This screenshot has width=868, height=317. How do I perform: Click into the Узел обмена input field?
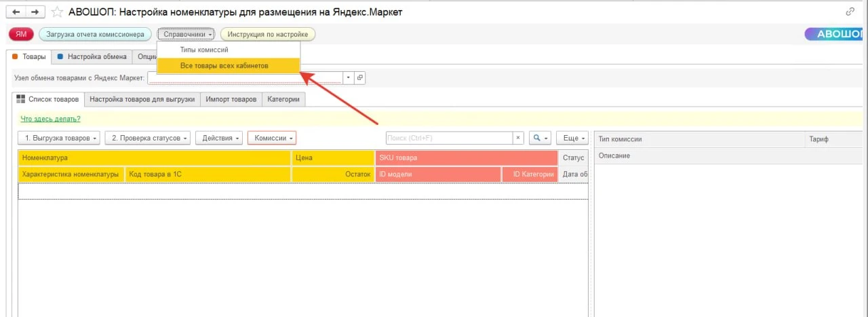[245, 77]
